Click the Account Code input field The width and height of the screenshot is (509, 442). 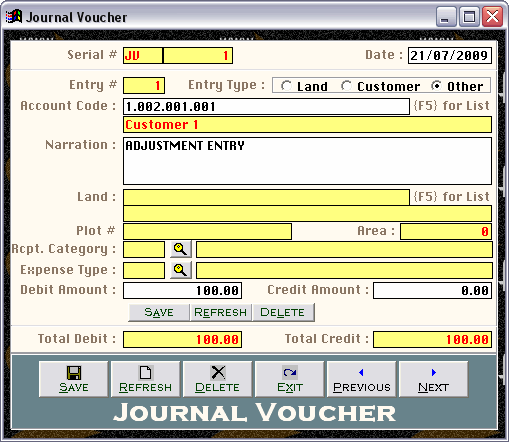click(x=266, y=107)
